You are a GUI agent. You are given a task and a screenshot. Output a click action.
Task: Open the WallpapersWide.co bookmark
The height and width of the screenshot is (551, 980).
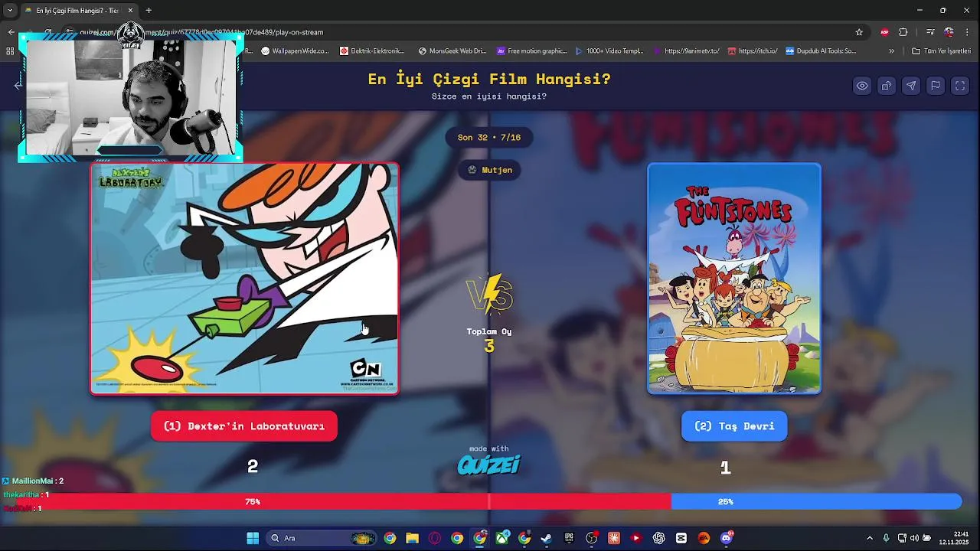coord(295,51)
